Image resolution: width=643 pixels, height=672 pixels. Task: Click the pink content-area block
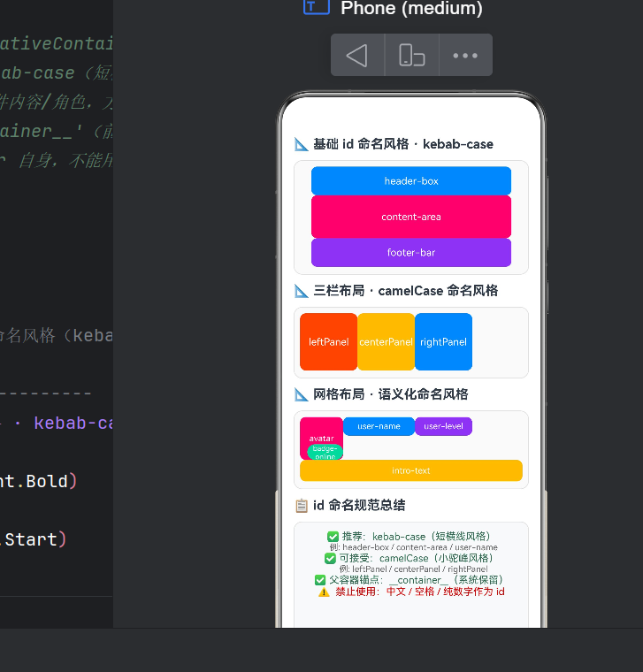click(411, 217)
